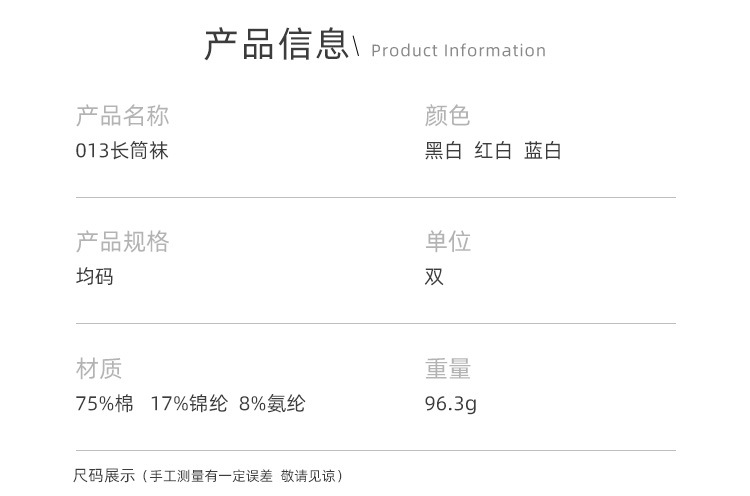Click the Product Information subtitle
Viewport: 750px width, 496px height.
[x=458, y=51]
